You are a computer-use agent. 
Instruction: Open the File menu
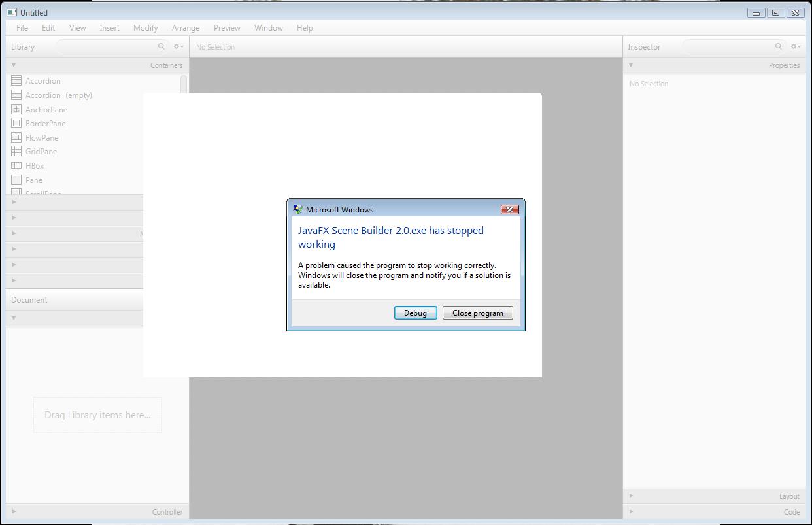22,28
